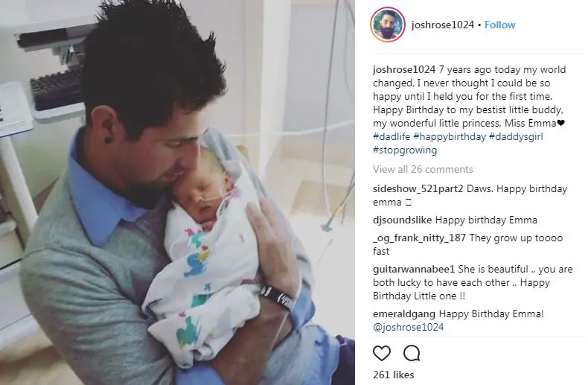Open comments using the speech bubble icon
588x385 pixels.
click(412, 353)
